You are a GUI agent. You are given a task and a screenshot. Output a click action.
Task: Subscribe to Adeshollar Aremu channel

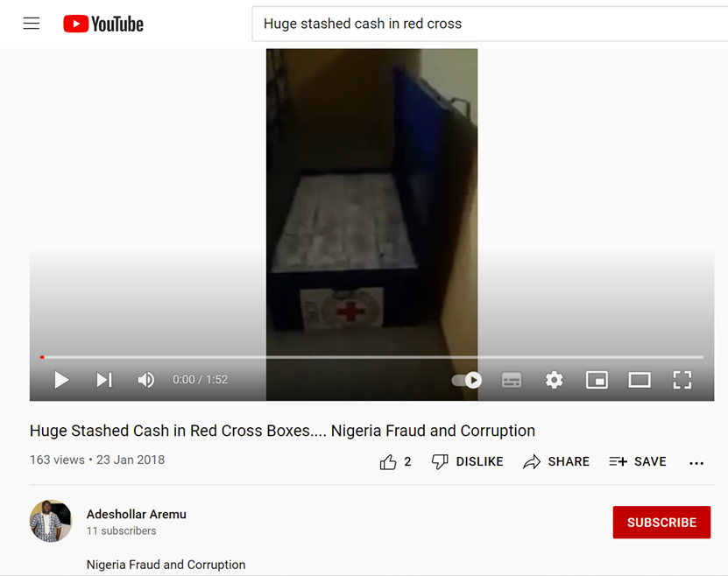661,523
